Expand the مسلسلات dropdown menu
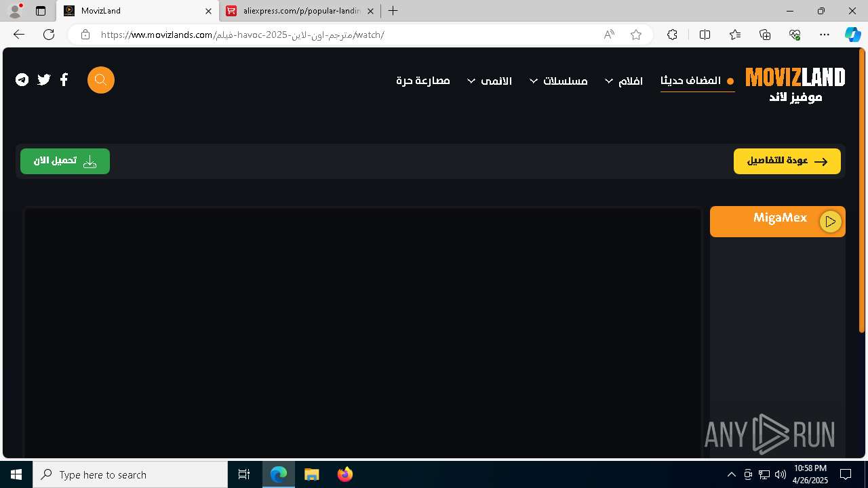The image size is (868, 488). tap(559, 81)
